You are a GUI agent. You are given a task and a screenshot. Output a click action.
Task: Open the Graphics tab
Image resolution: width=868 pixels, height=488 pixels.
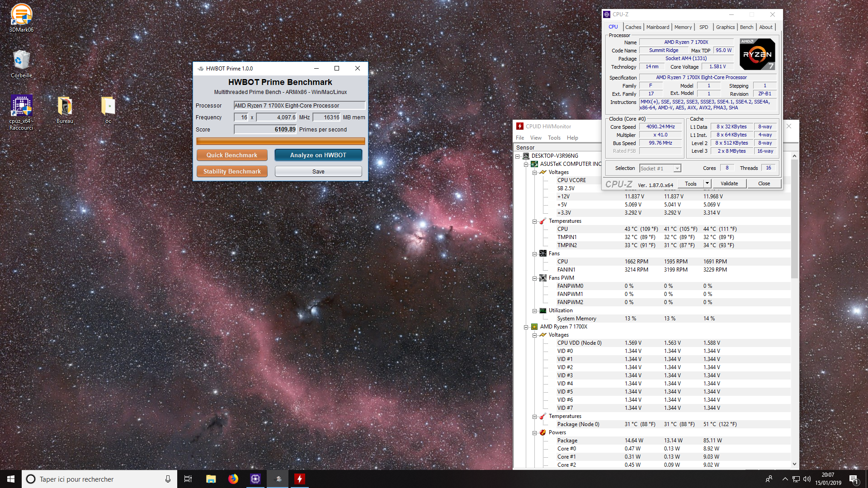[x=725, y=27]
